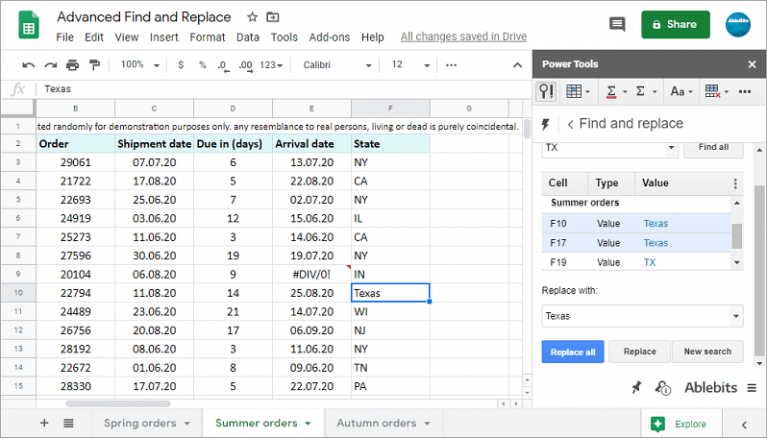Click the results list scrollbar thumb
The image size is (767, 438).
pos(737,236)
